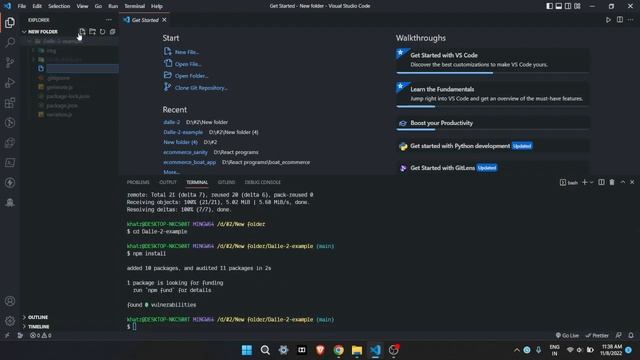Click the new file name input box

82,68
